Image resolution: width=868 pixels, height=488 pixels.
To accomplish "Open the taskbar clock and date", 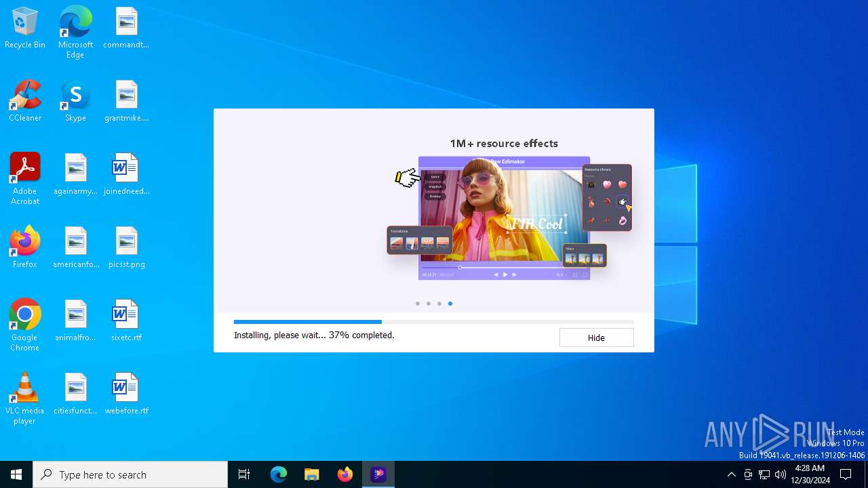I will (810, 474).
